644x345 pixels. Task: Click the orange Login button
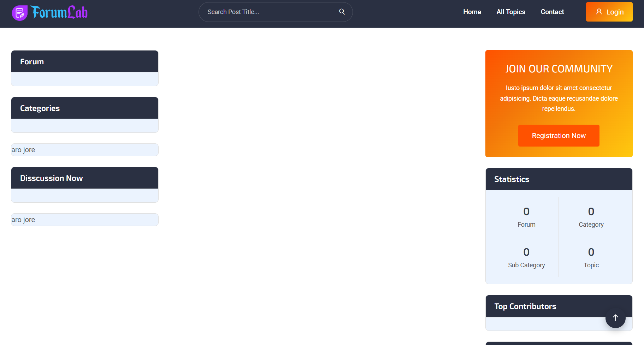tap(609, 12)
